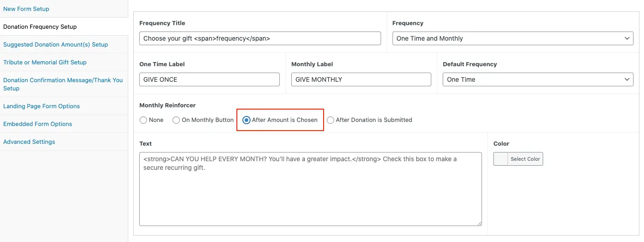This screenshot has height=242, width=644.
Task: Expand the Default Frequency dropdown
Action: click(x=538, y=79)
